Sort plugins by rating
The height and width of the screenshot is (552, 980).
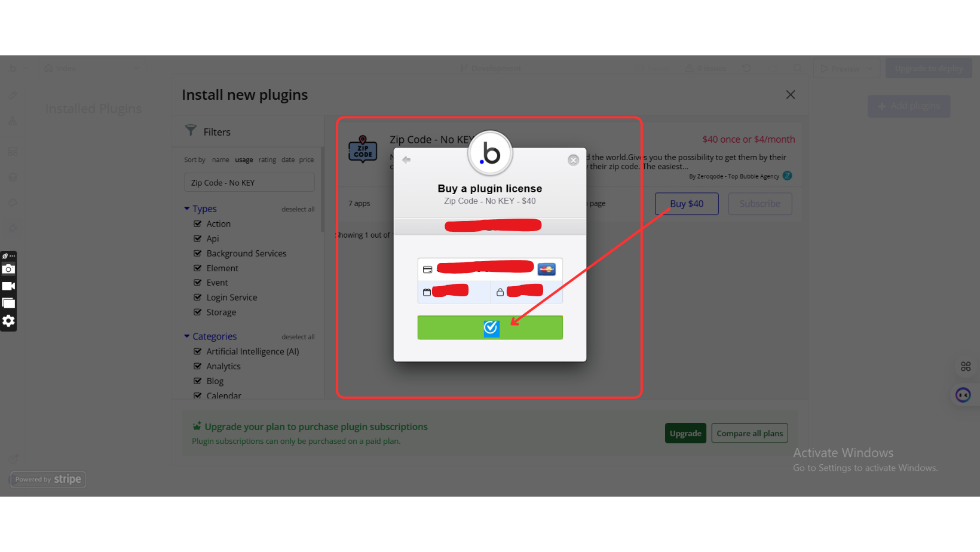(267, 160)
